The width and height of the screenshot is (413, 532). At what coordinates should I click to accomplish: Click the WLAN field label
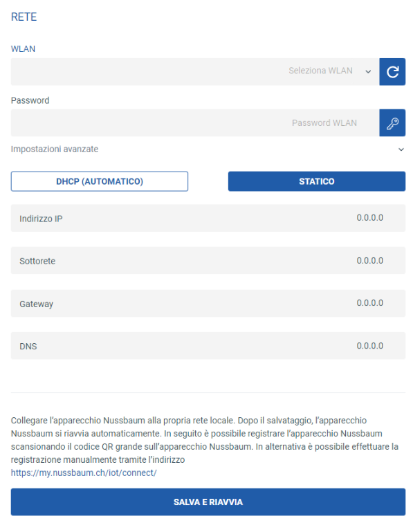coord(23,49)
